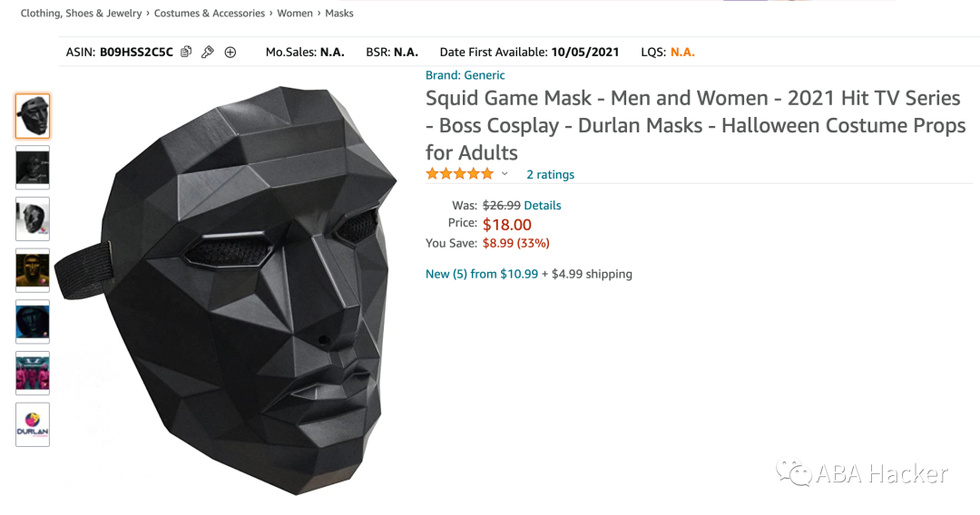
Task: Select the first mask thumbnail
Action: click(33, 116)
